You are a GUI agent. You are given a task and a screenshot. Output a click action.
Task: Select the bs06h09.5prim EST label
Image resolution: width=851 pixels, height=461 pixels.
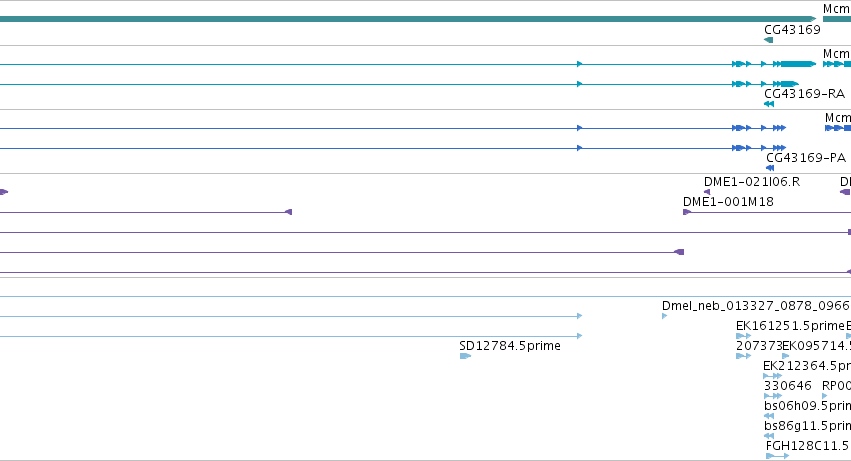coord(808,406)
